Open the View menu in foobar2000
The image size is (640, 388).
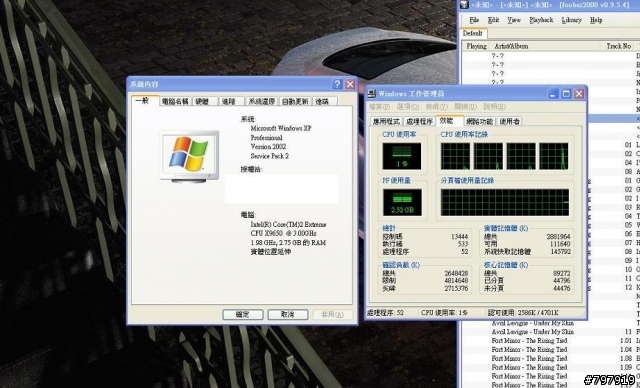click(x=514, y=20)
